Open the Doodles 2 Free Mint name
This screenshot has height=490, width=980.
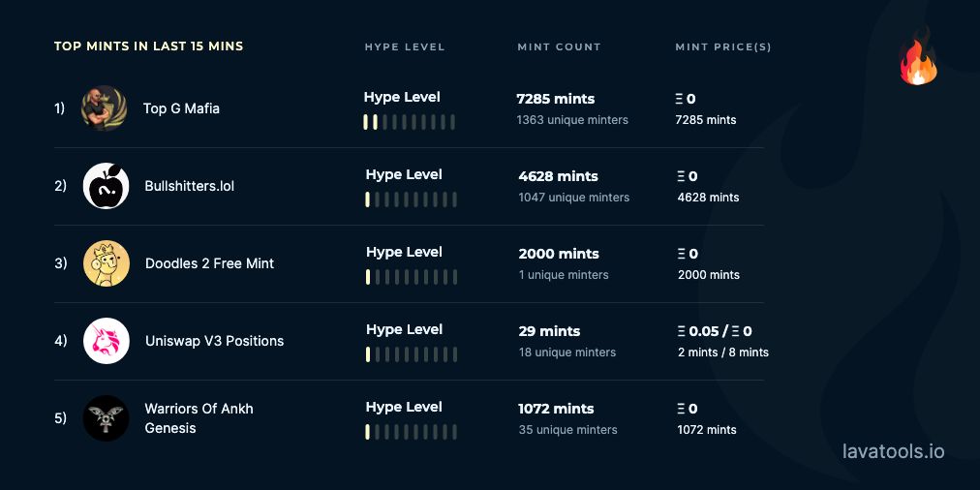tap(209, 263)
